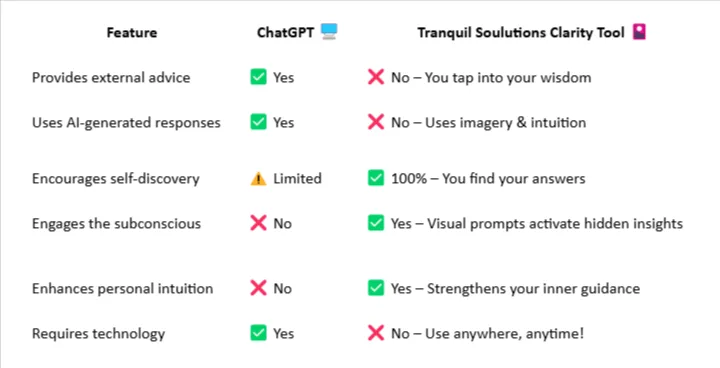Click the pink card icon after Clarity Tool
720x368 pixels.
click(x=639, y=32)
